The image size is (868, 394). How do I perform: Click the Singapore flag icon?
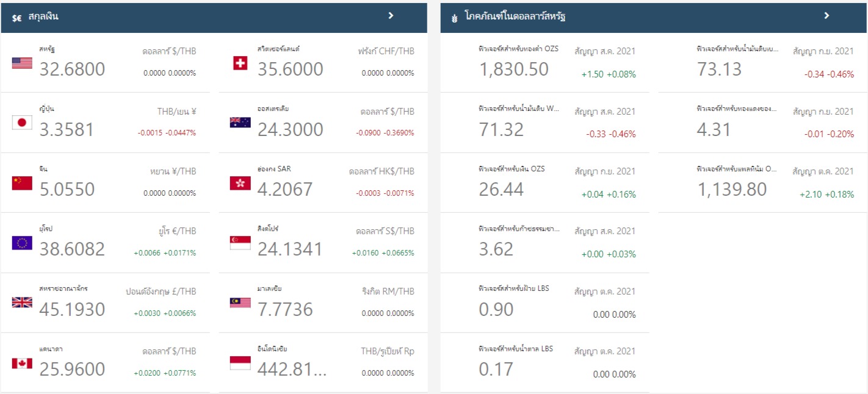pos(240,243)
